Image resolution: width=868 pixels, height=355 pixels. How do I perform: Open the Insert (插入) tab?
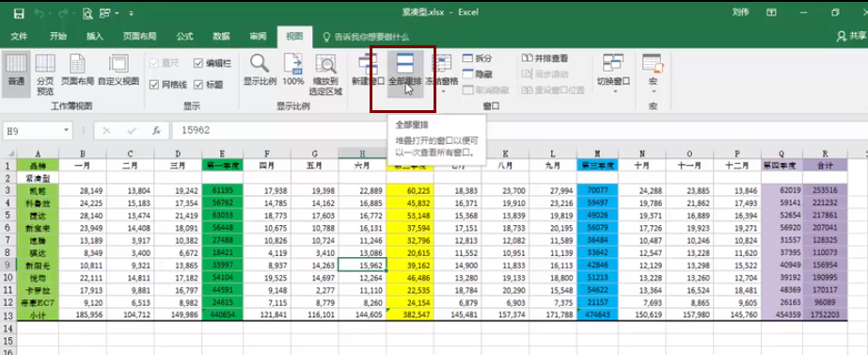[x=95, y=37]
